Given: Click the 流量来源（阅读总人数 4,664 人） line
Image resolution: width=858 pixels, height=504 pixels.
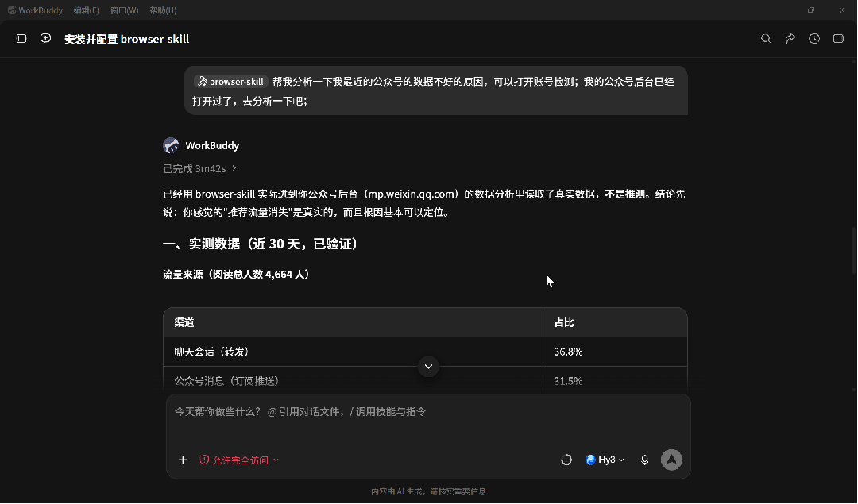Looking at the screenshot, I should pyautogui.click(x=236, y=275).
